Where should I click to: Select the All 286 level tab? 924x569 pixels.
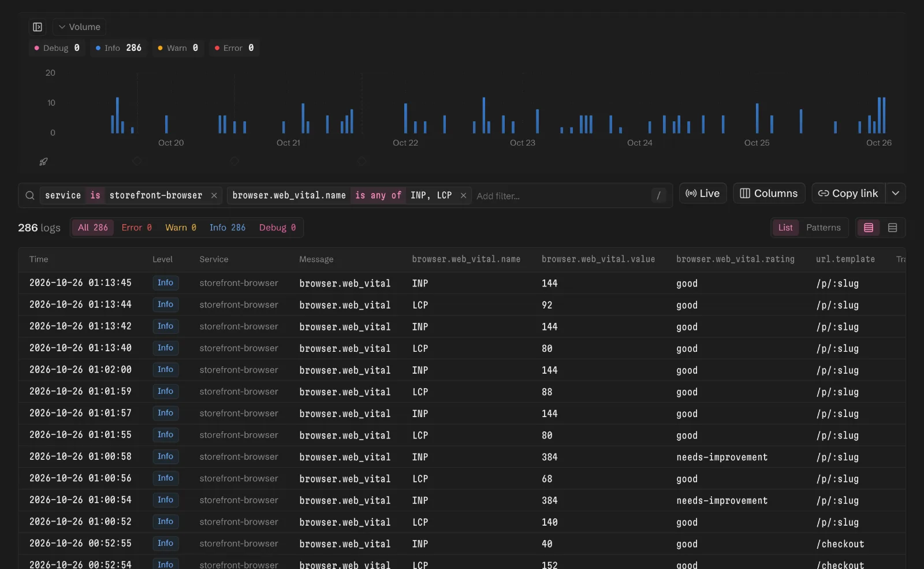point(93,228)
